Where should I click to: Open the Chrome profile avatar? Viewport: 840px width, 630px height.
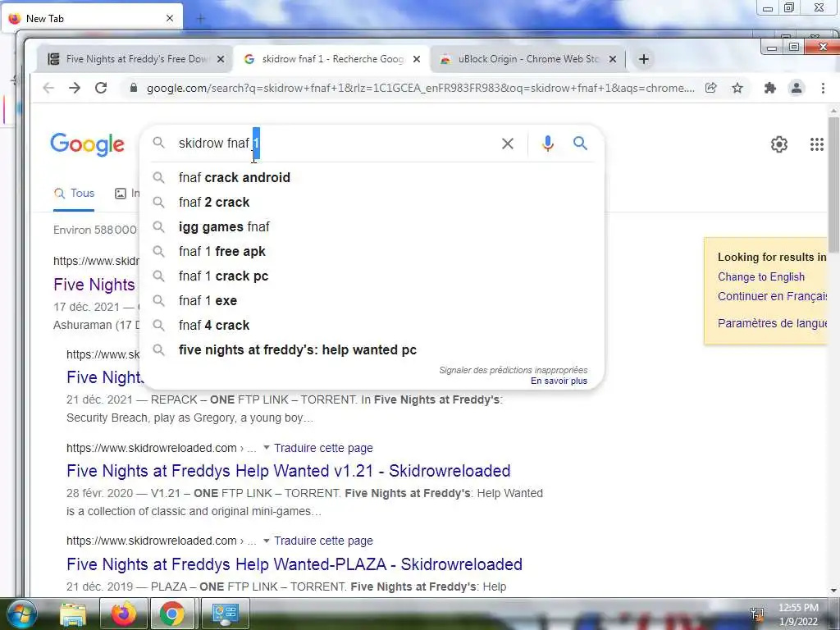pyautogui.click(x=797, y=88)
